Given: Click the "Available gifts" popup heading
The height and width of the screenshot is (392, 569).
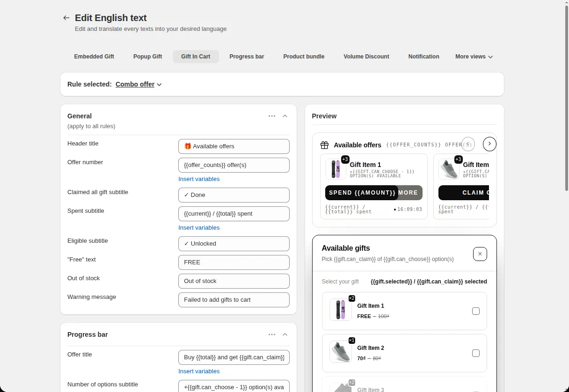Looking at the screenshot, I should coord(346,248).
